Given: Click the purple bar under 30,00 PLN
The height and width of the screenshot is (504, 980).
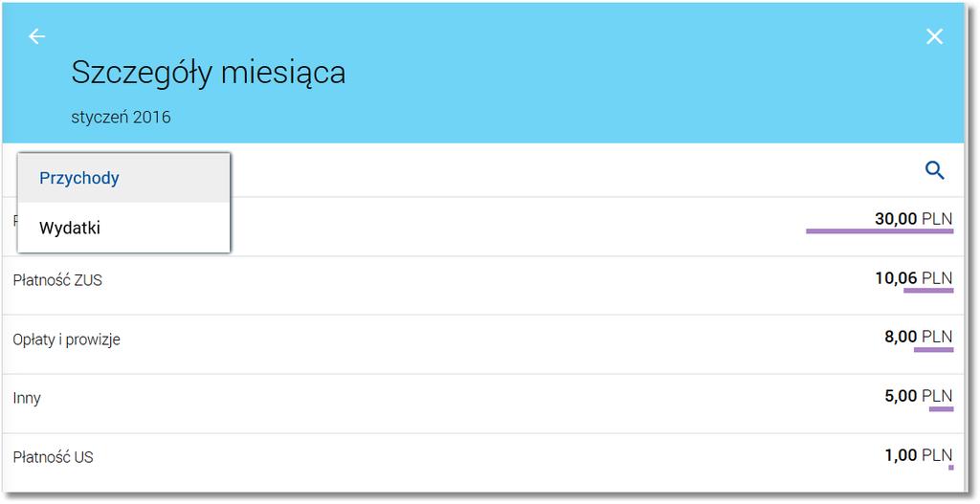Looking at the screenshot, I should pyautogui.click(x=880, y=231).
